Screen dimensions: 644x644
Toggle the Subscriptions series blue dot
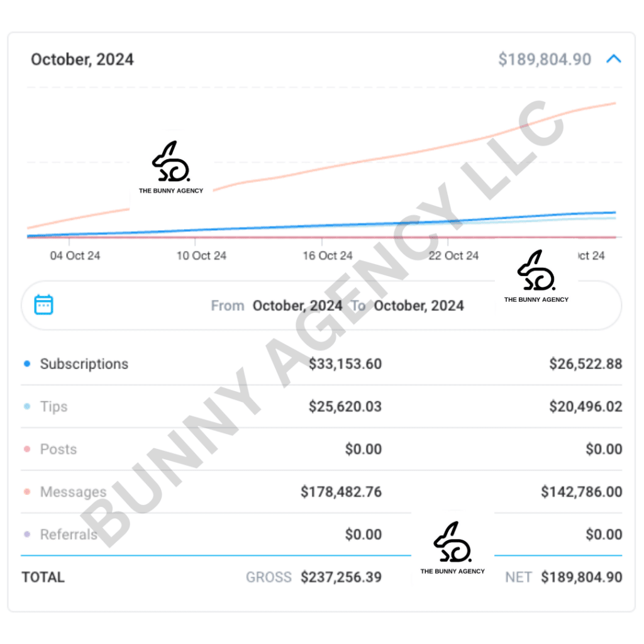click(x=27, y=364)
